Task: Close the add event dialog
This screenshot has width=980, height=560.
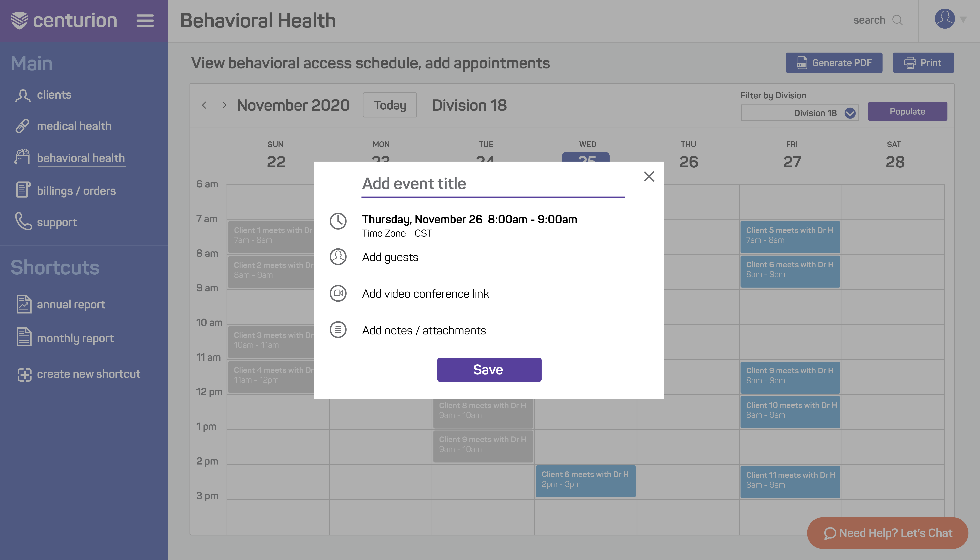Action: click(649, 177)
